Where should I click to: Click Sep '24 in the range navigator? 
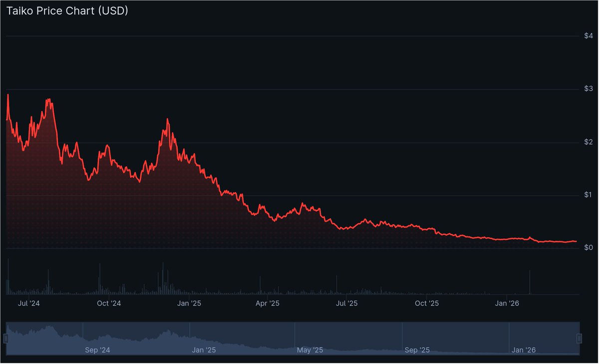click(x=97, y=351)
